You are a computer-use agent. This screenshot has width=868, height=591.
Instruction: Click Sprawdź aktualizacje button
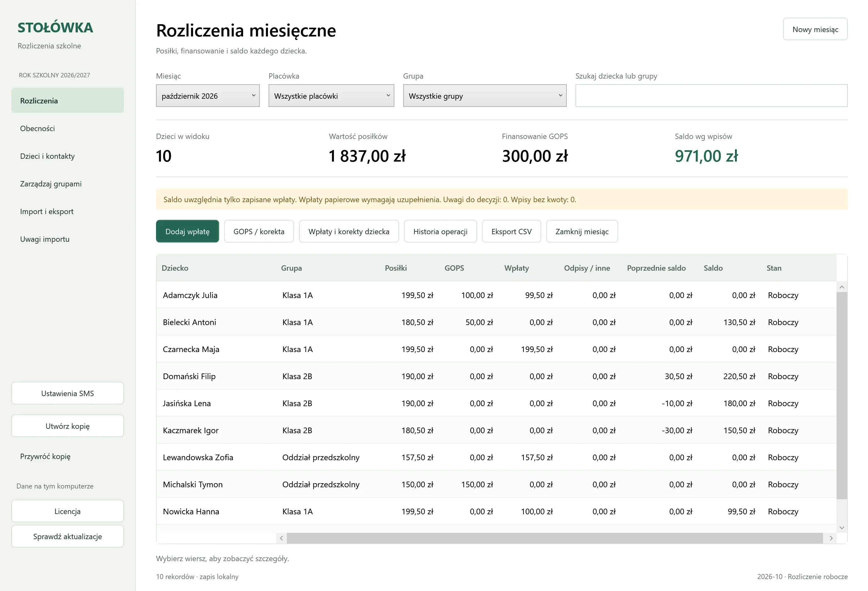(x=68, y=537)
